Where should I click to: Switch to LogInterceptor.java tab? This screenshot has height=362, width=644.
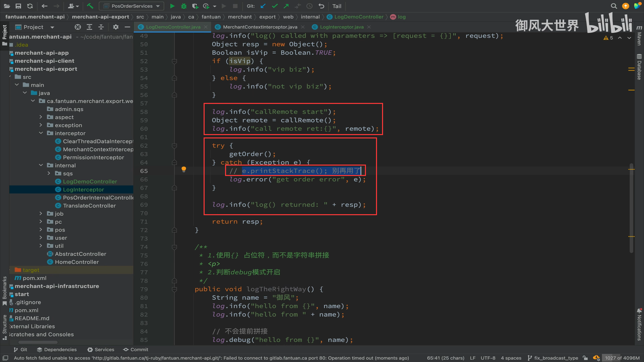(x=341, y=27)
